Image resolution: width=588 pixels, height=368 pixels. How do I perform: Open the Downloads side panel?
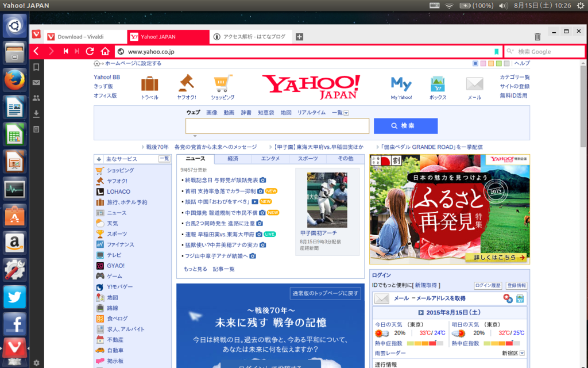[x=36, y=114]
